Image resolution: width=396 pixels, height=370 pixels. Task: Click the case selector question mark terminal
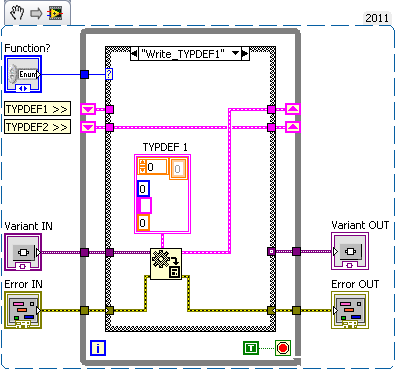coord(109,74)
